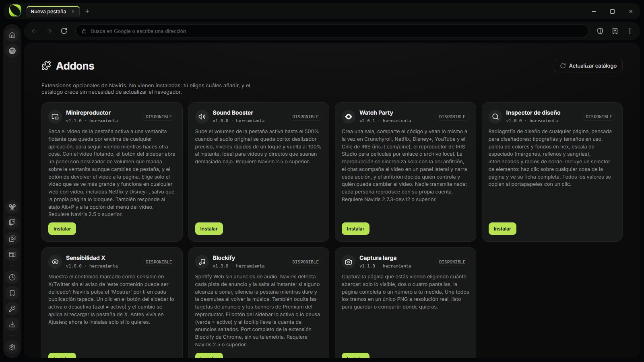
Task: Click the DISPONIBLE badge on Captura larga
Action: 452,262
